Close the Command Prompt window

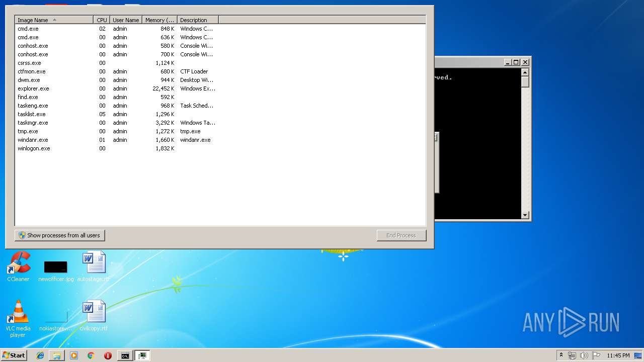[525, 62]
